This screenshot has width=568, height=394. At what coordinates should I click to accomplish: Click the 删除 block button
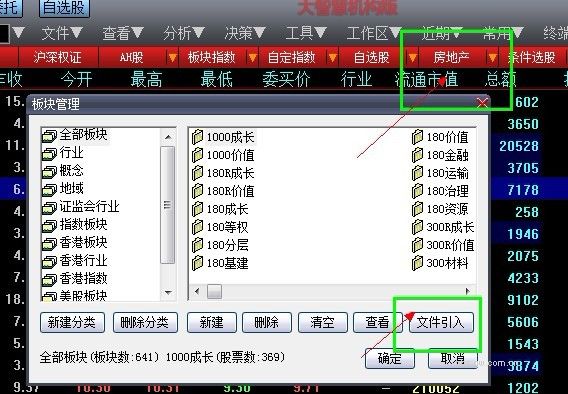pos(267,322)
